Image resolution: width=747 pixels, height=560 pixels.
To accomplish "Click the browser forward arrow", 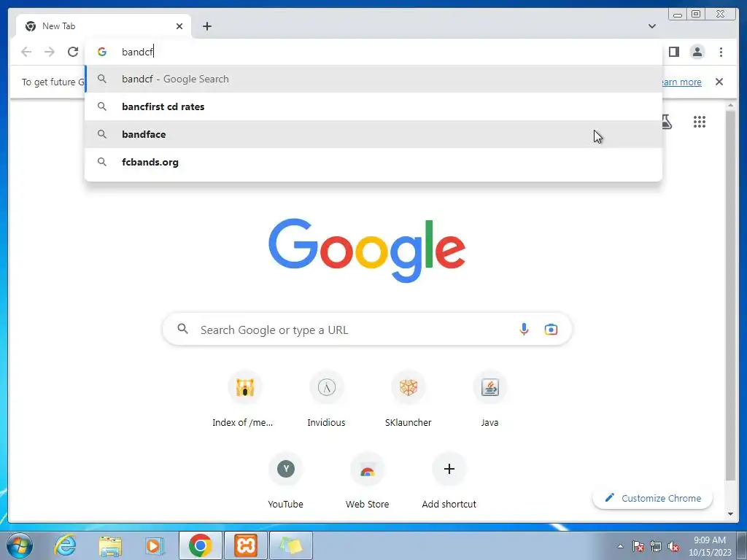I will 50,52.
